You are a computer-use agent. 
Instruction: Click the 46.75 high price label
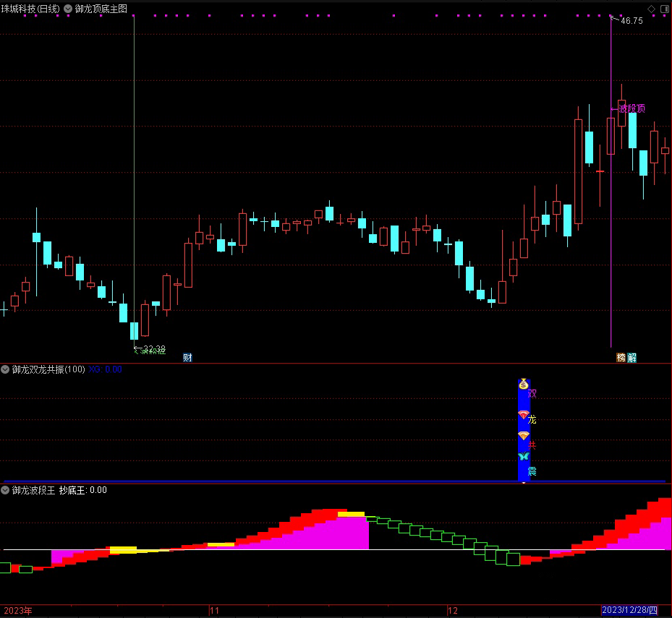pos(631,21)
